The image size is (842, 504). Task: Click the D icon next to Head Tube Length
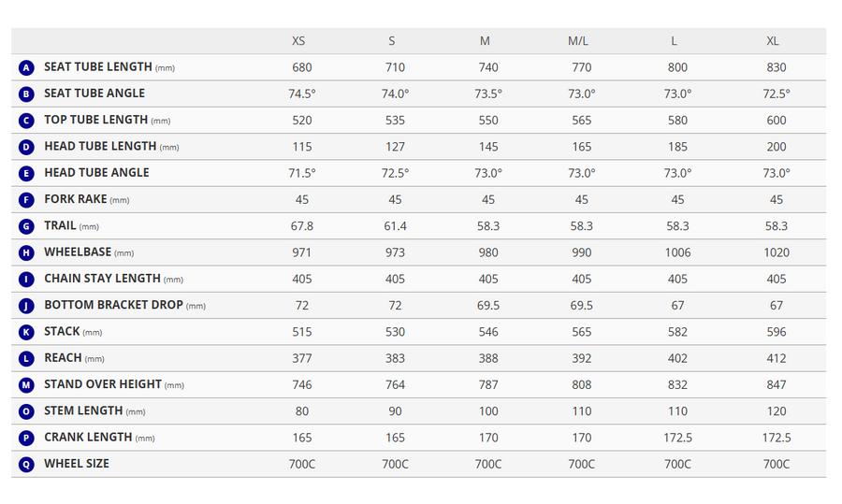click(26, 147)
